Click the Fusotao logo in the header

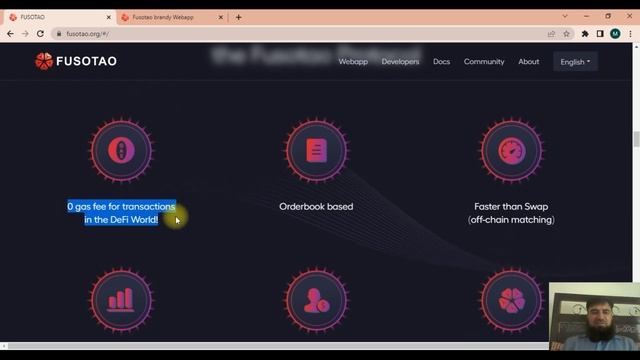[76, 61]
